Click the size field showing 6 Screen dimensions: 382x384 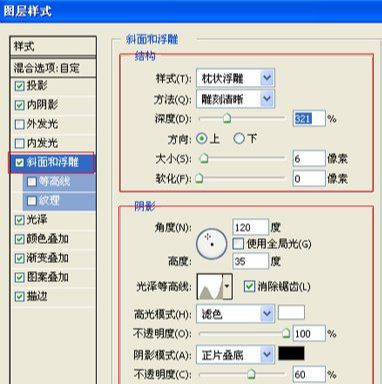click(x=309, y=159)
